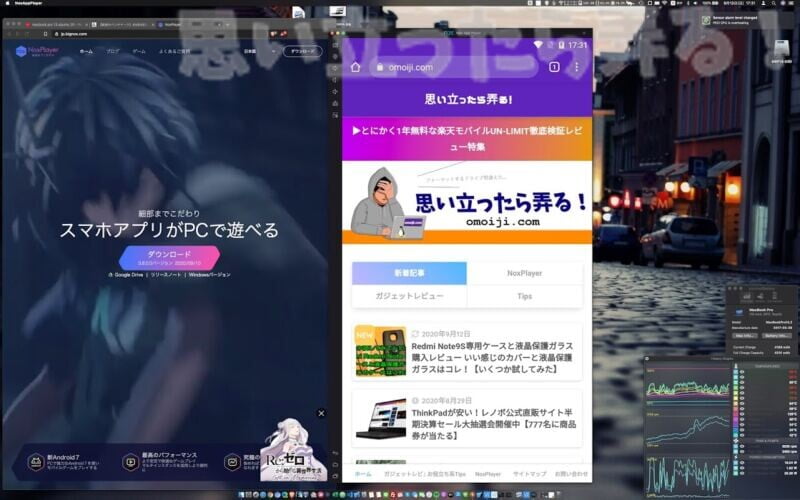
Task: Click the 思い立ったら弄る! site title header
Action: coord(468,99)
